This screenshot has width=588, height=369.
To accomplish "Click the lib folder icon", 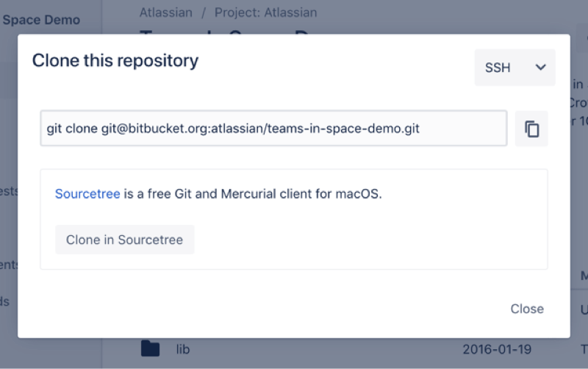I will point(150,348).
